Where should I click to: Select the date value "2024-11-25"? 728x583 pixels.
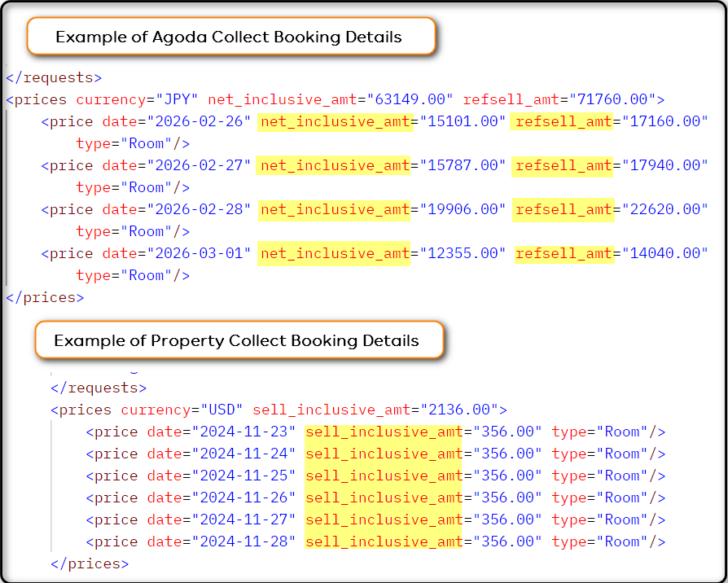[x=243, y=476]
